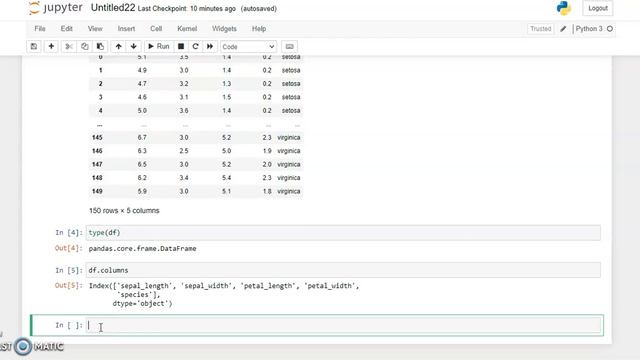
Task: Click the pandas.core.frame.DataFrame output text
Action: pos(142,249)
